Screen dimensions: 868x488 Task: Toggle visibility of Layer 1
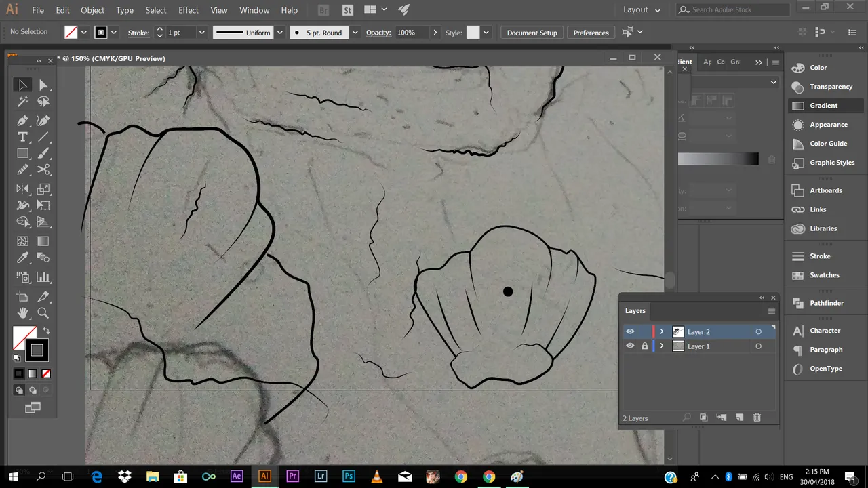click(x=630, y=346)
